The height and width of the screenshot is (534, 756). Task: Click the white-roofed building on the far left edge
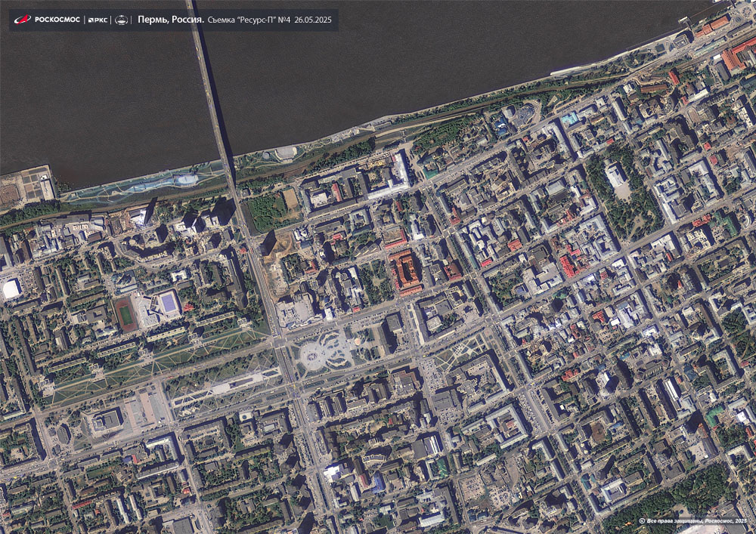(11, 289)
